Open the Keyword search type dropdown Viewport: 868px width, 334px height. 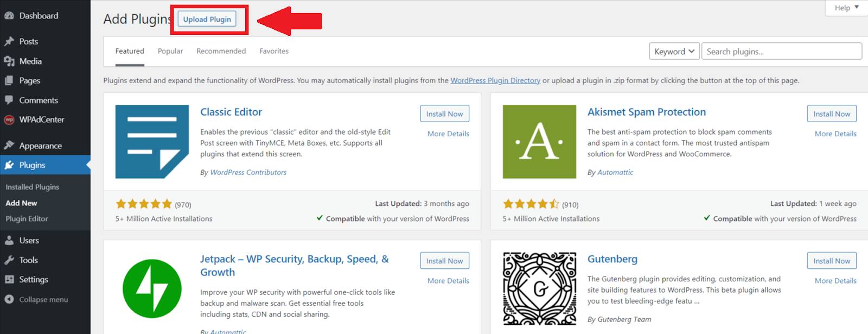point(674,51)
